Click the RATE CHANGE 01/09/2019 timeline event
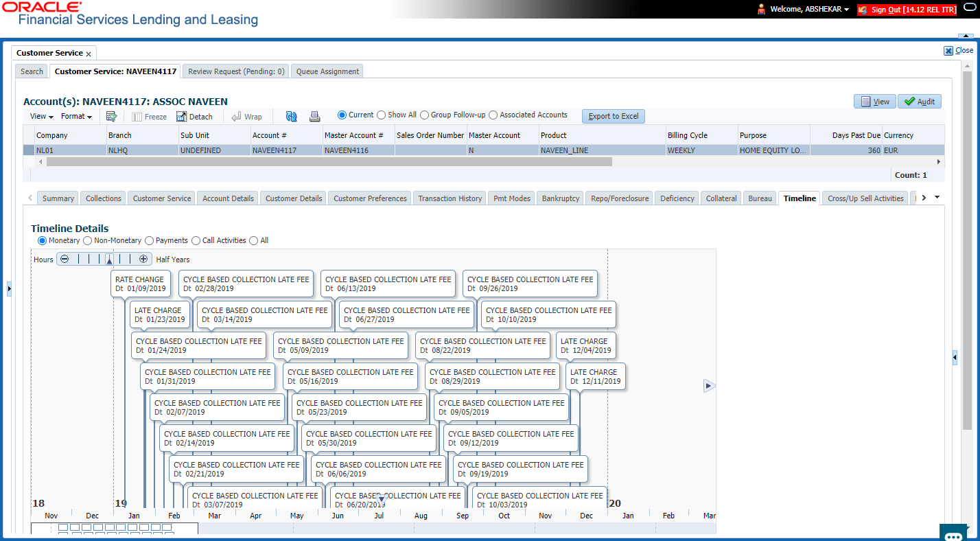 [x=140, y=284]
